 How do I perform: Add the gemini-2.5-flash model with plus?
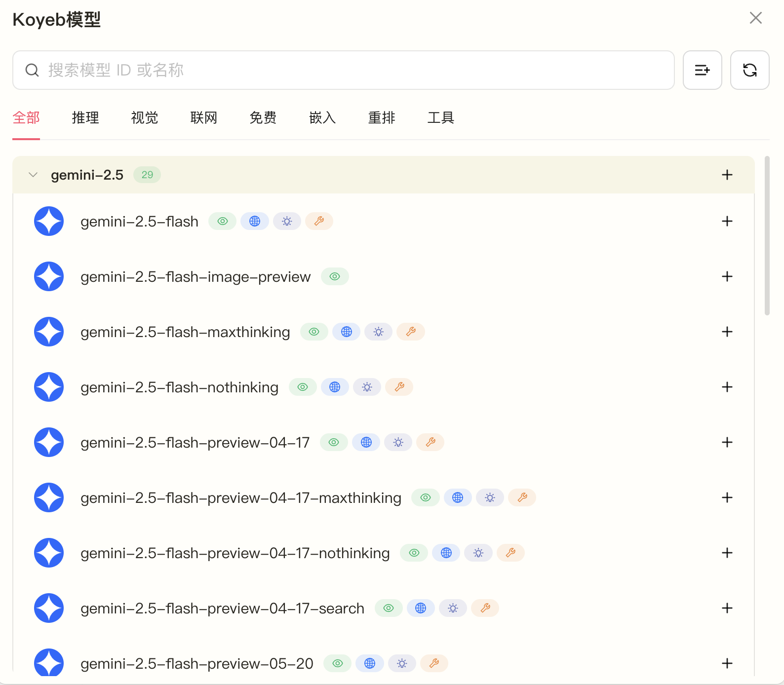click(x=727, y=221)
